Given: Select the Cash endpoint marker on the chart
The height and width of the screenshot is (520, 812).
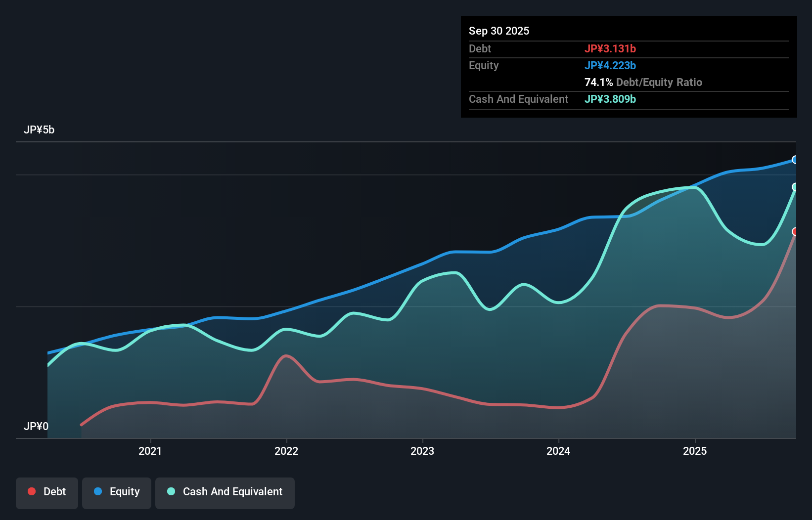Looking at the screenshot, I should pos(795,188).
